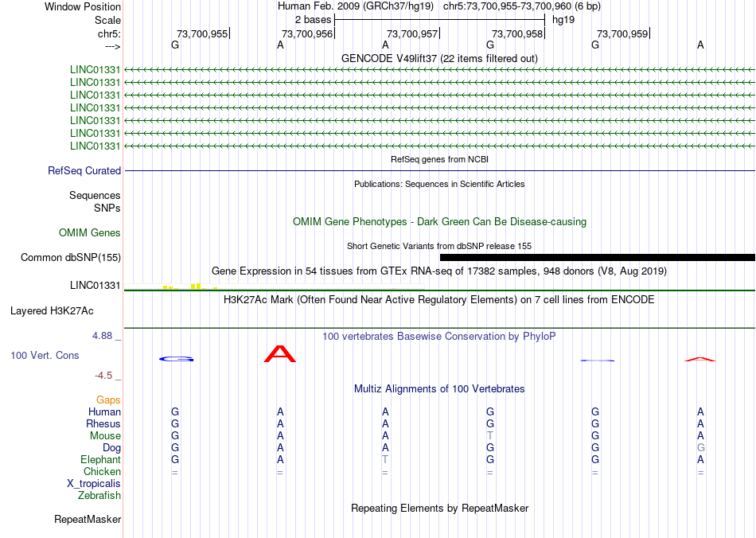Click the 73,700,957 ruler position

click(x=412, y=33)
